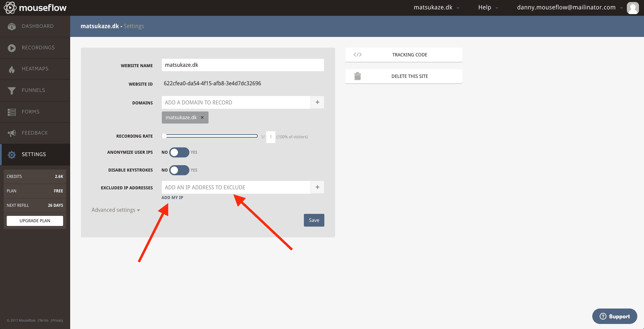Image resolution: width=644 pixels, height=329 pixels.
Task: Adjust the Recording Rate slider
Action: (x=164, y=136)
